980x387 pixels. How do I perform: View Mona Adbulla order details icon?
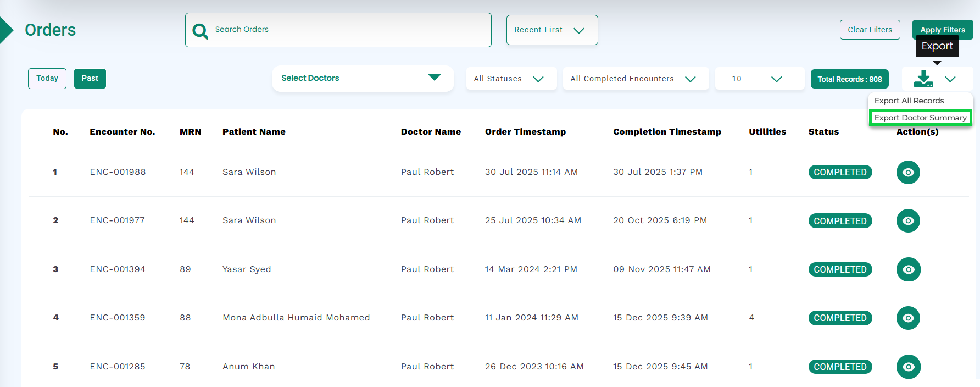click(908, 318)
